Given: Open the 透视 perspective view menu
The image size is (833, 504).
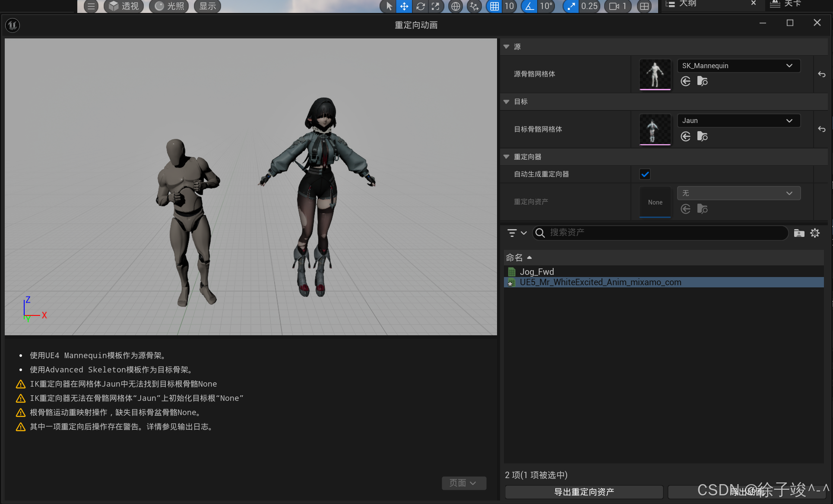Looking at the screenshot, I should [x=124, y=6].
